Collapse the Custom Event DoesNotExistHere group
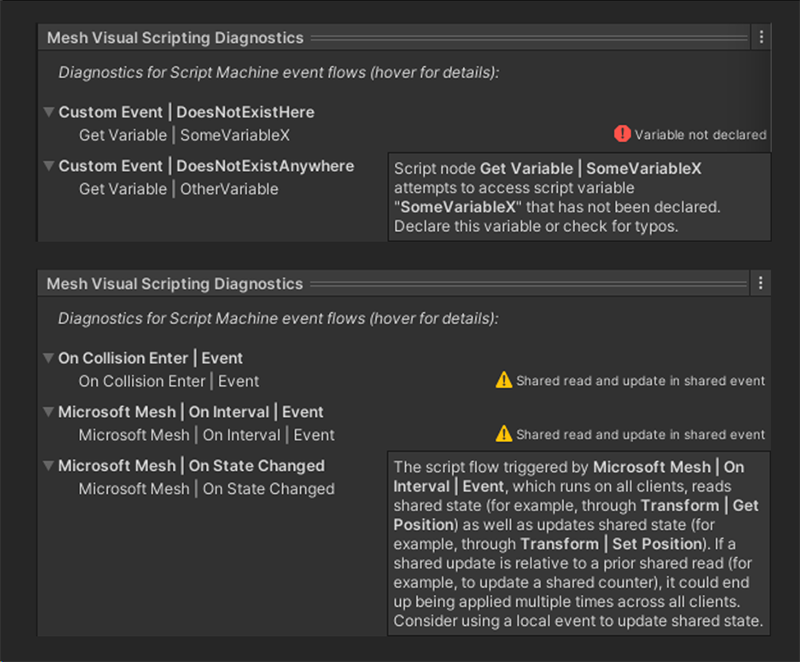800x662 pixels. [49, 112]
